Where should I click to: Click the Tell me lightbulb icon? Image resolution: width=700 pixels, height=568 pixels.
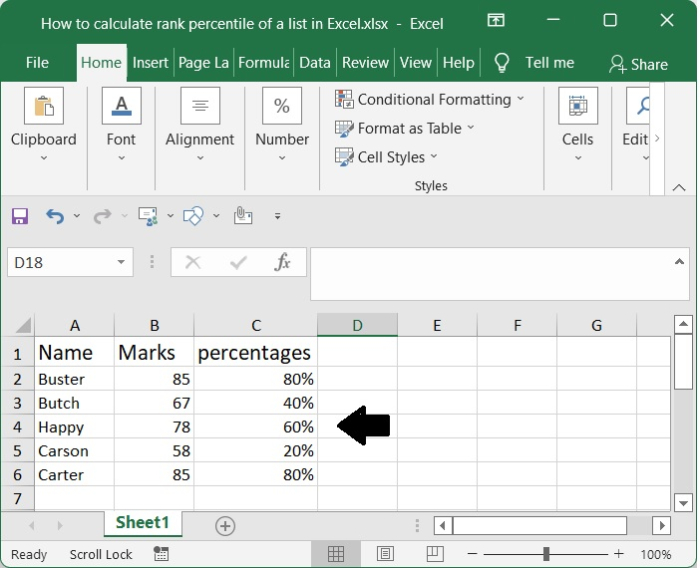pos(502,62)
